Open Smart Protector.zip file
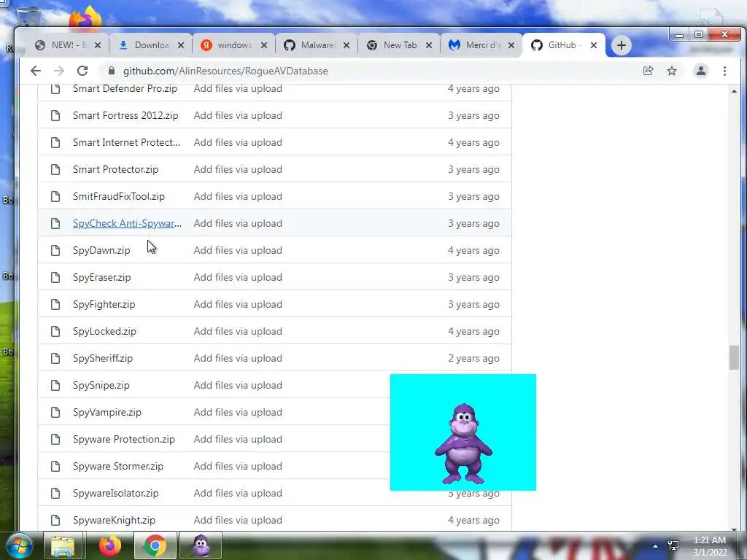 point(115,169)
